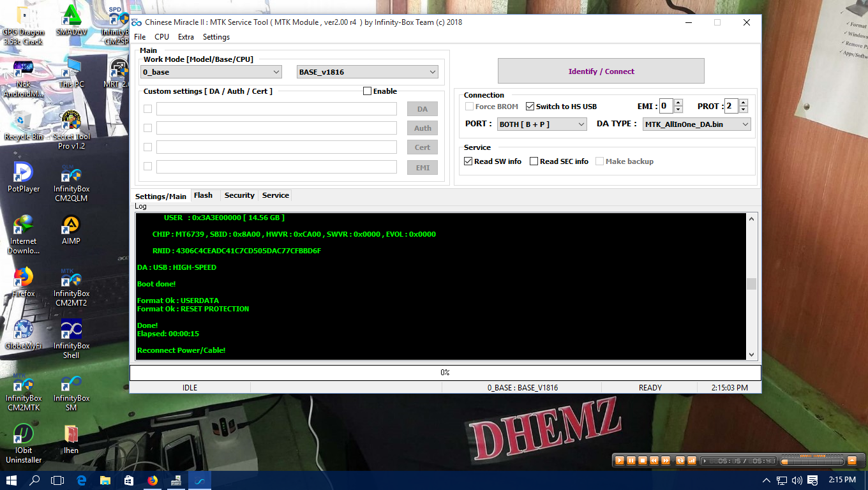Tick the checkbox beside the Auth file field
Image resolution: width=868 pixels, height=490 pixels.
(x=148, y=128)
